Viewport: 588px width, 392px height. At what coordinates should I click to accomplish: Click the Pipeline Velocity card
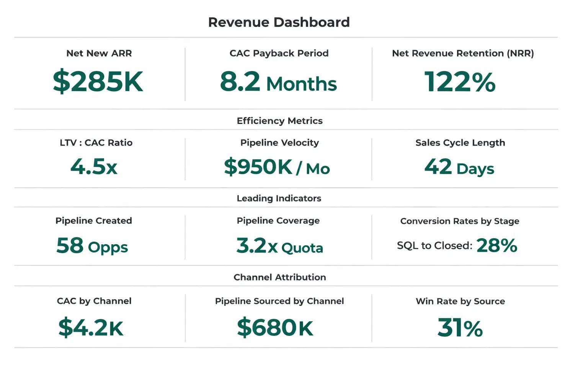pyautogui.click(x=279, y=157)
